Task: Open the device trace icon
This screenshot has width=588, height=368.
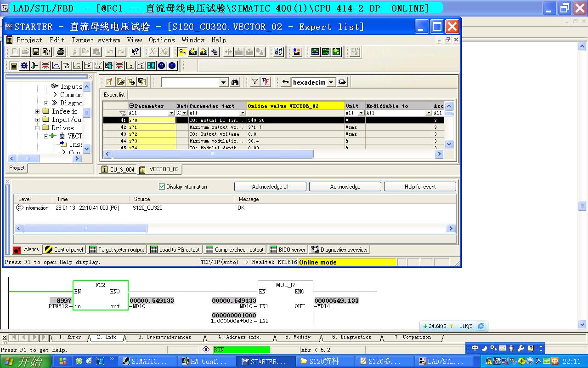Action: 315,52
